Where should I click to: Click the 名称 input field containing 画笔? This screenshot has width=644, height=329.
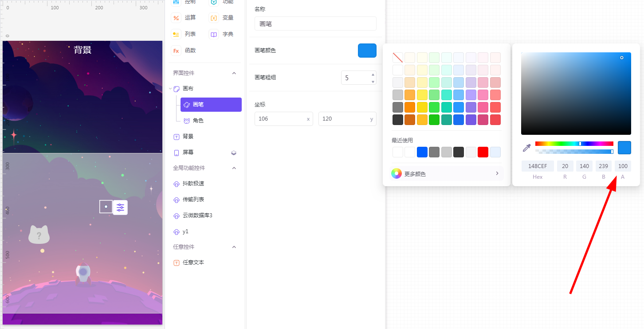tap(315, 23)
